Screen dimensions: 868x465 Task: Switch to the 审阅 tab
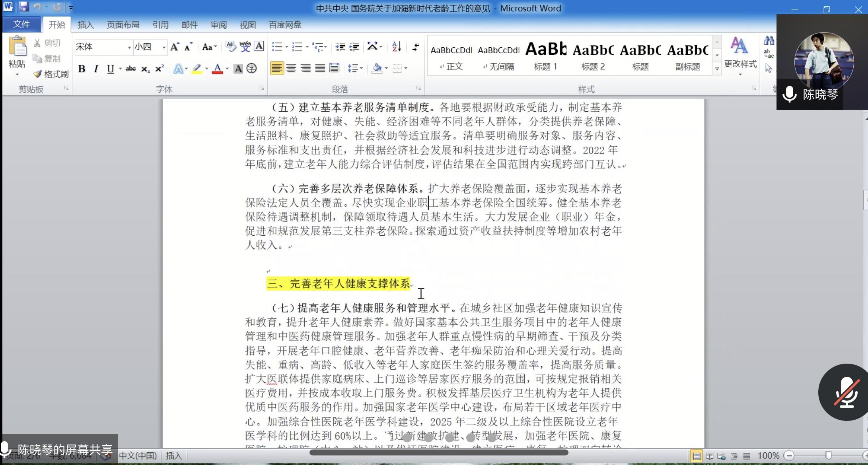(218, 25)
